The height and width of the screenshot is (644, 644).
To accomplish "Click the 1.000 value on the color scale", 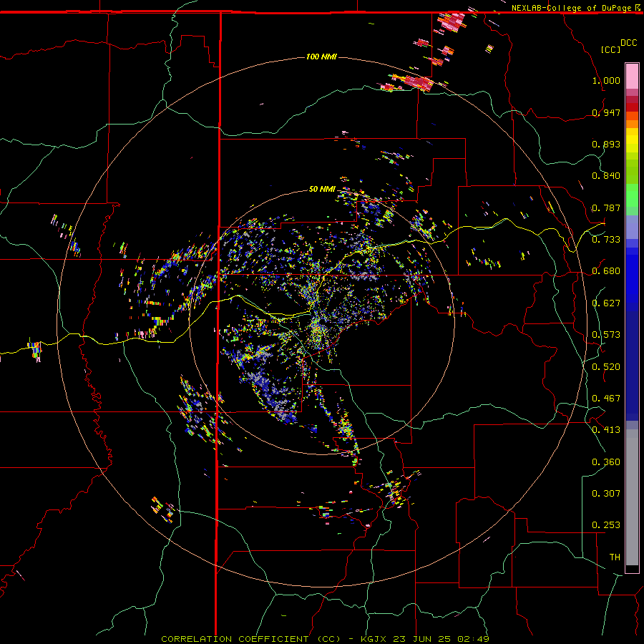I will click(606, 80).
